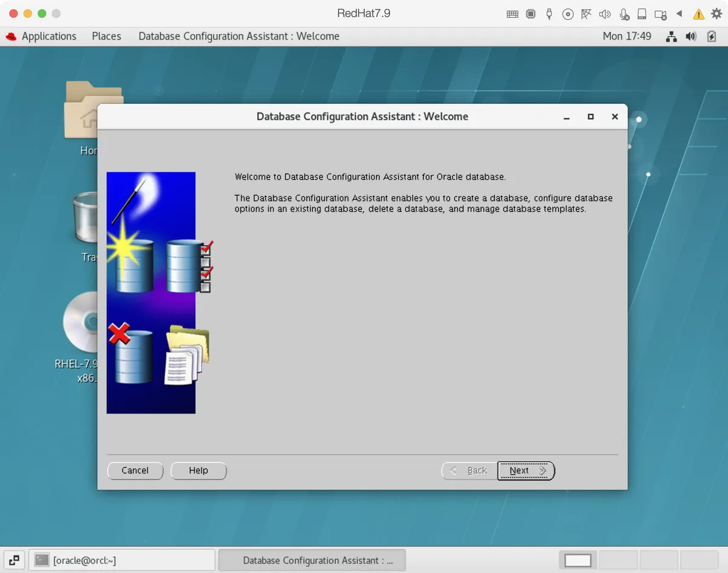Click the USB device icon in the VM toolbar

(549, 13)
